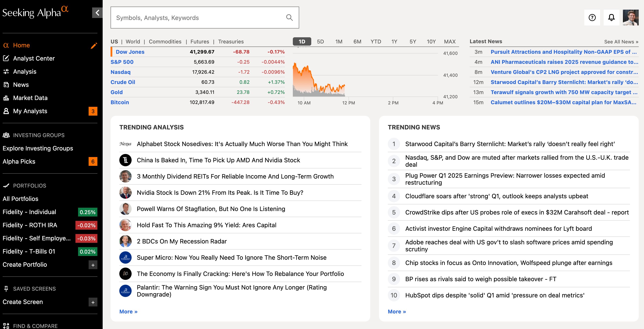Select the 5D chart range
Screen dimensions: 644x329
[x=320, y=41]
